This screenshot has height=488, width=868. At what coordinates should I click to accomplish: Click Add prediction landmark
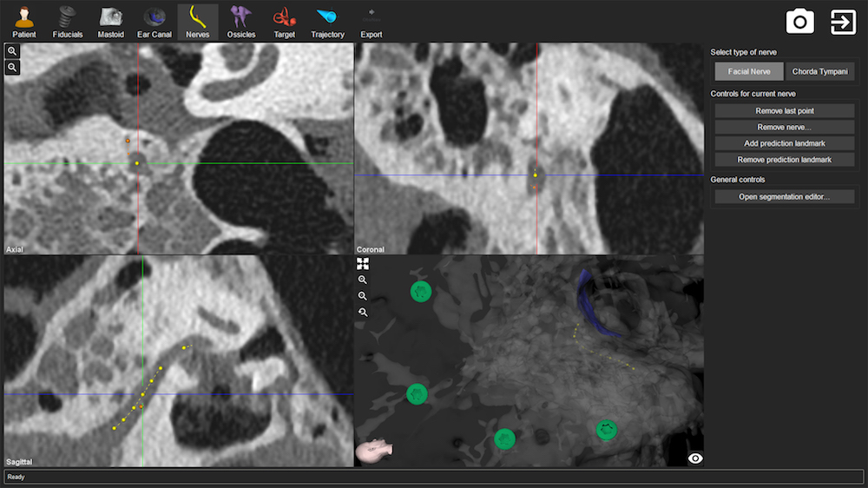785,143
